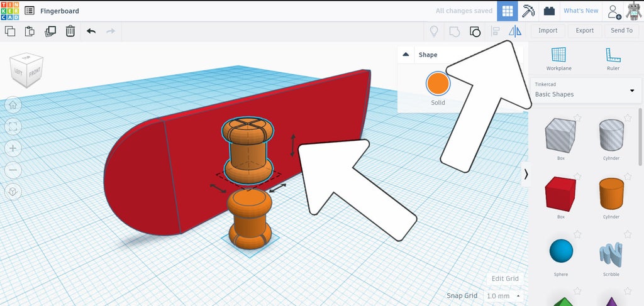Delete selection with trash icon
644x306 pixels.
(70, 31)
